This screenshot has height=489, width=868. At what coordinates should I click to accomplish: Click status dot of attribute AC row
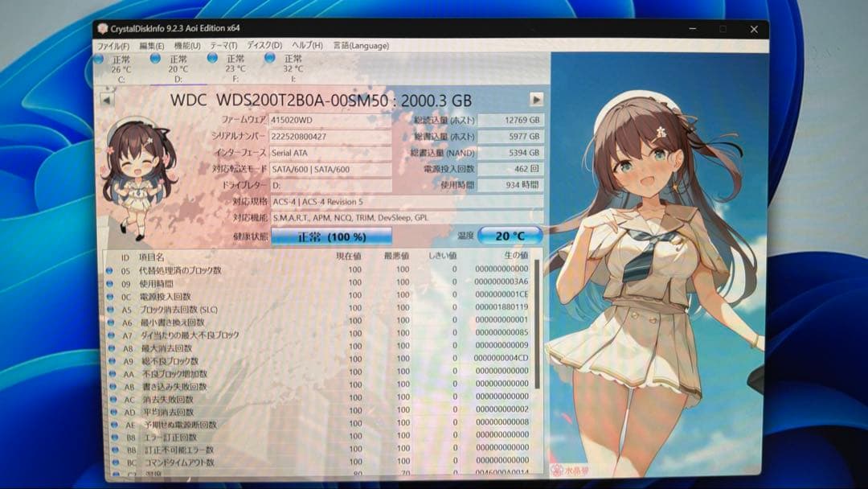[x=114, y=399]
